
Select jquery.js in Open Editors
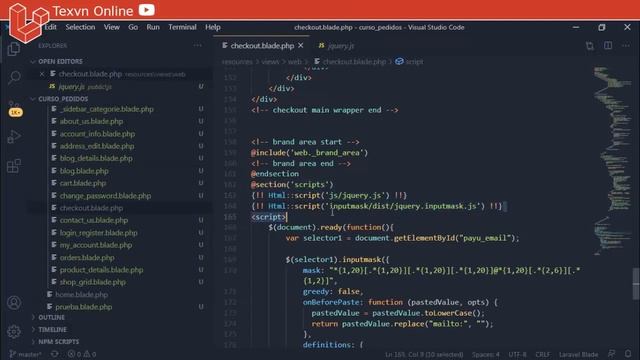tap(85, 87)
